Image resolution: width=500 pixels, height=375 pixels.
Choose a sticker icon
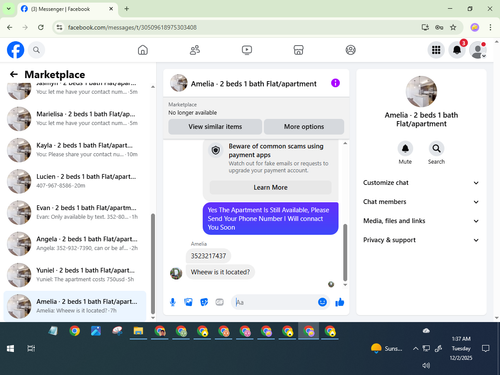click(204, 302)
